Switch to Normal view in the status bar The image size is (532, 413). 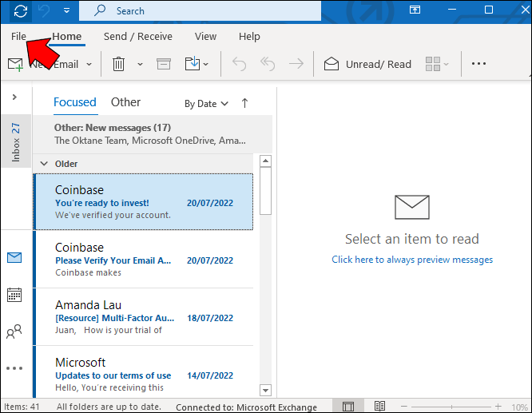(x=348, y=406)
